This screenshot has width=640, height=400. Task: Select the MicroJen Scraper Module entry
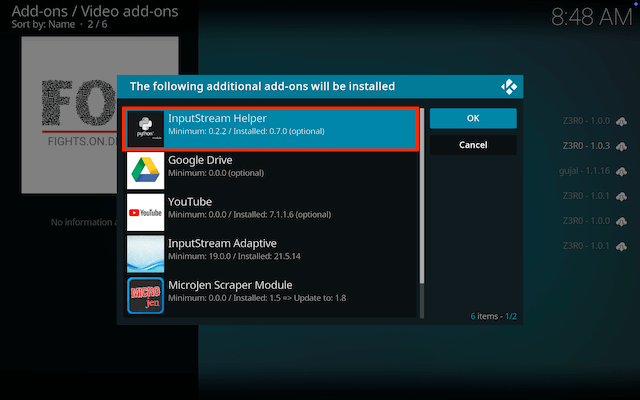pyautogui.click(x=271, y=296)
